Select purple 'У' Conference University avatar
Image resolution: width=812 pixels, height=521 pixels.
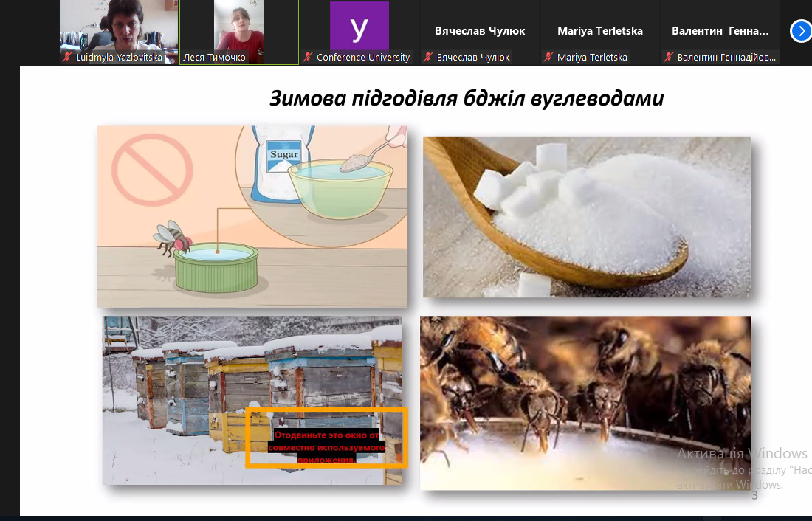click(x=359, y=25)
